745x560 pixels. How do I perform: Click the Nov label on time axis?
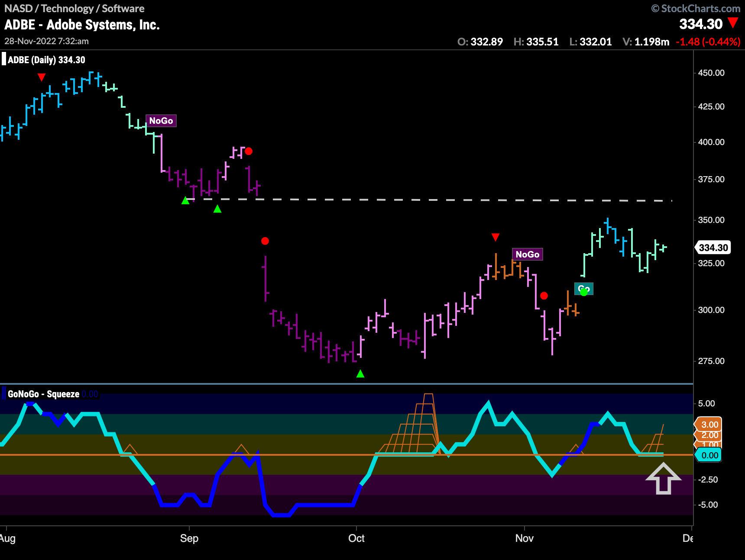click(524, 538)
